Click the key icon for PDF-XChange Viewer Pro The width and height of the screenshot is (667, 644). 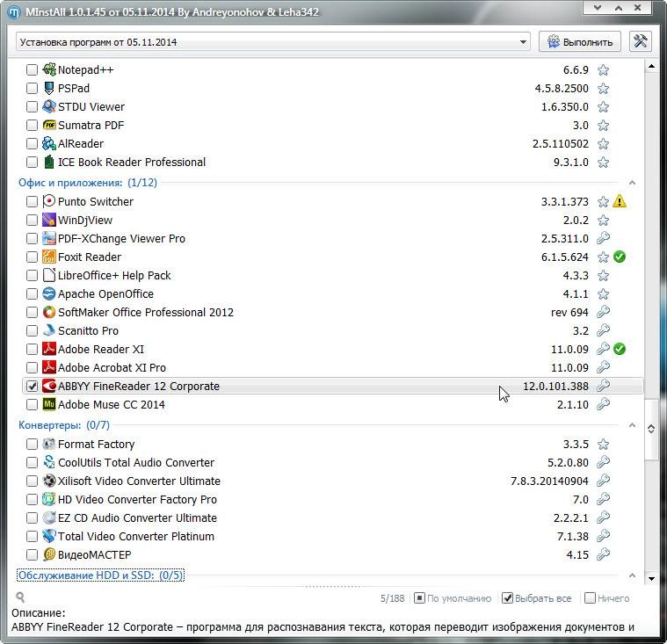point(603,239)
